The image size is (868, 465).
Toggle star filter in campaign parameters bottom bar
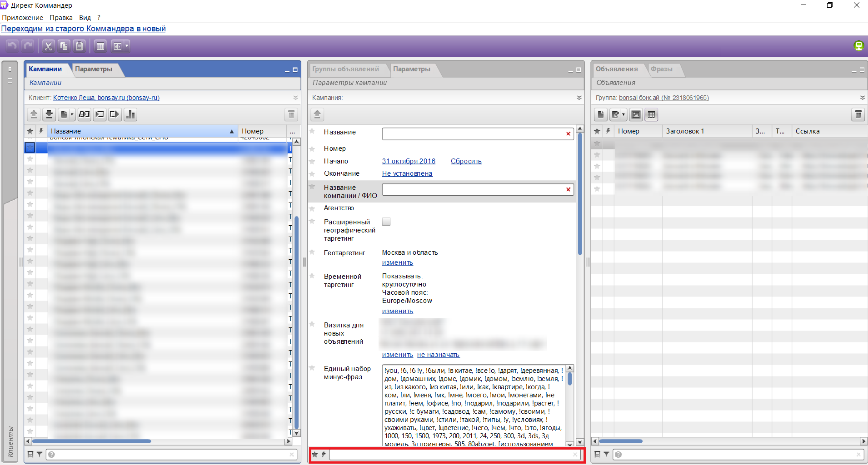pyautogui.click(x=314, y=454)
